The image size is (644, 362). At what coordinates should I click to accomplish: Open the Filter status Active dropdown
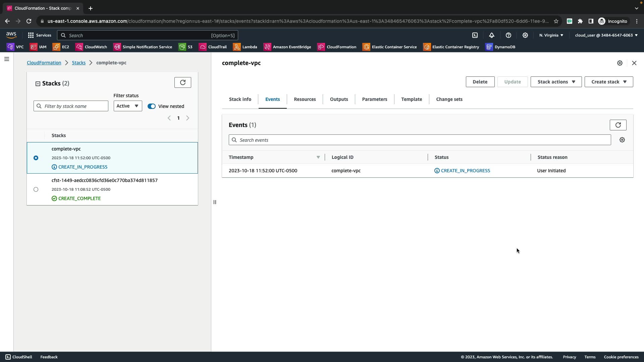[127, 106]
